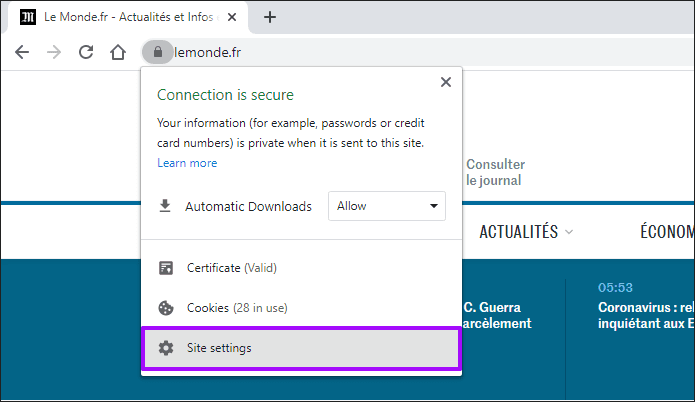Click the padlock site info icon
This screenshot has height=402, width=695.
tap(157, 52)
